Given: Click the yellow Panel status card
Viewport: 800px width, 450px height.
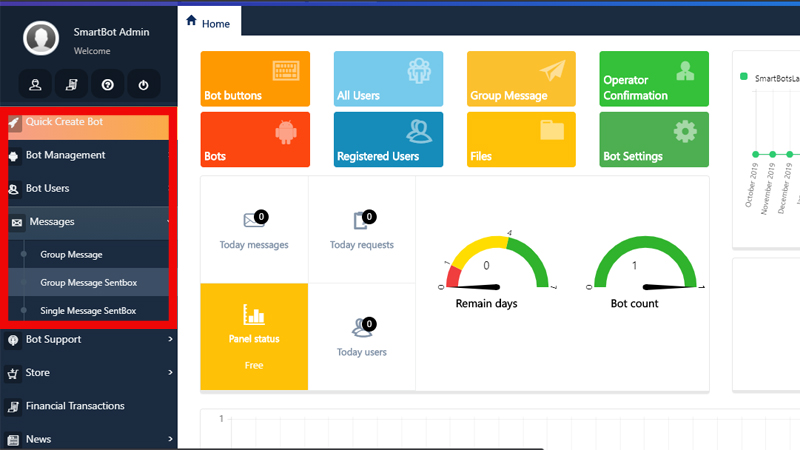Looking at the screenshot, I should [x=254, y=337].
